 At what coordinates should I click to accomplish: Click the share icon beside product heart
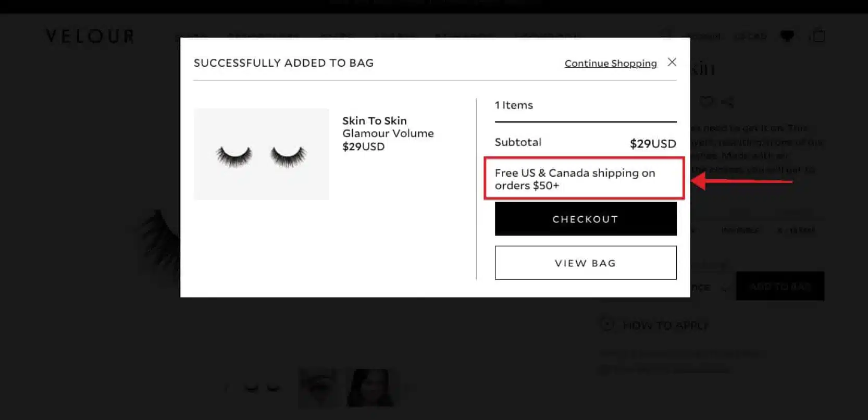click(727, 103)
